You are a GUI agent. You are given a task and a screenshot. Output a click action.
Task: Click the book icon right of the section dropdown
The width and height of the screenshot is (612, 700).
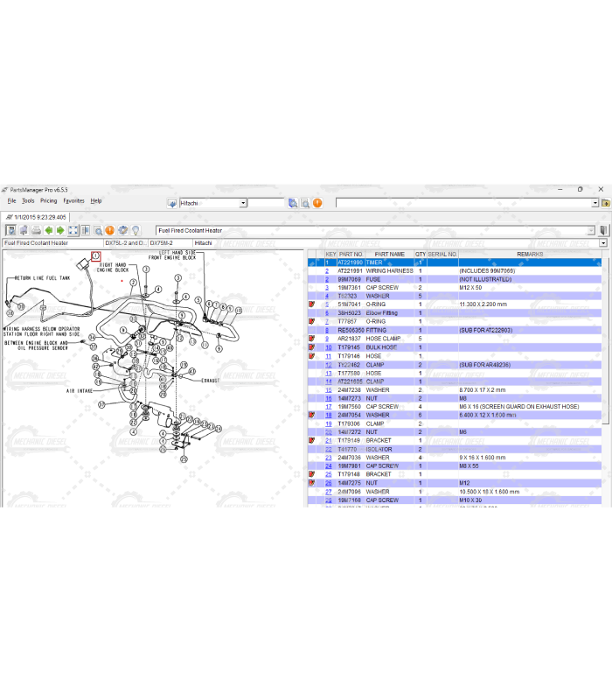coord(604,231)
